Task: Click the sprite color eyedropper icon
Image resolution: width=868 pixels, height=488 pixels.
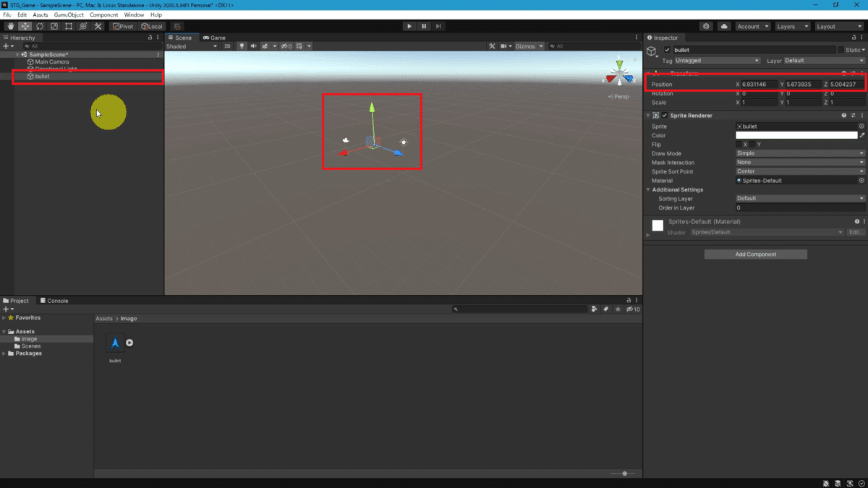Action: coord(862,135)
